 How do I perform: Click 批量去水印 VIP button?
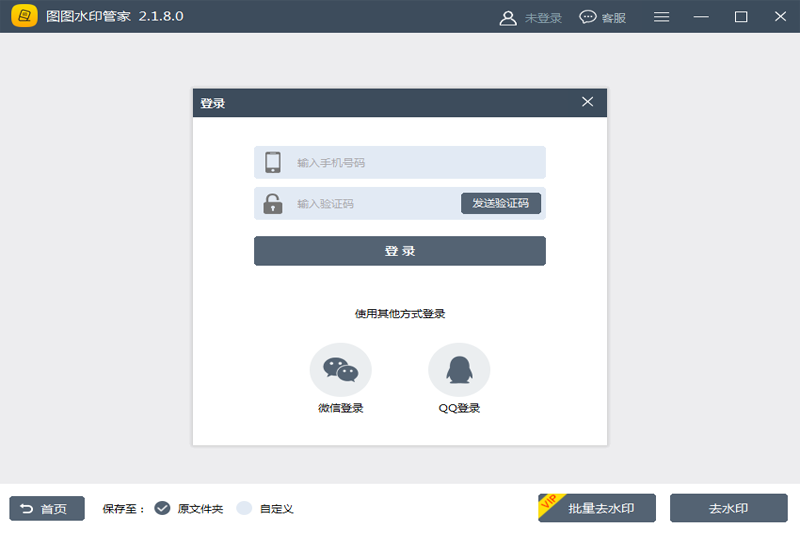(599, 508)
